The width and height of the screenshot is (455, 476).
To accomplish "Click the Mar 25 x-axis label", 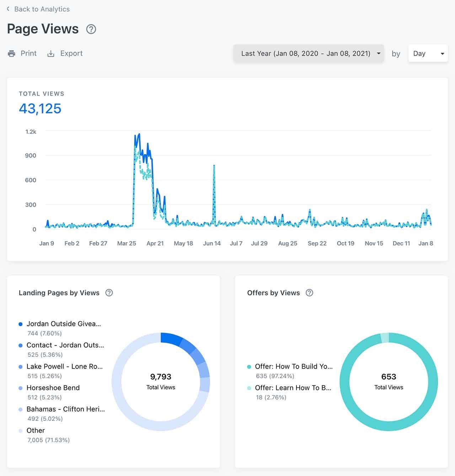I will [127, 243].
